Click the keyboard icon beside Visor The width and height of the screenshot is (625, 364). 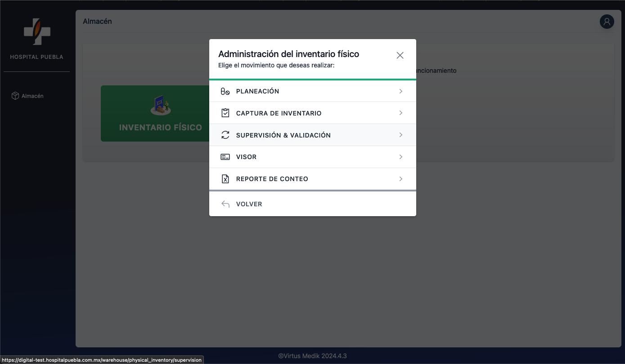[225, 157]
